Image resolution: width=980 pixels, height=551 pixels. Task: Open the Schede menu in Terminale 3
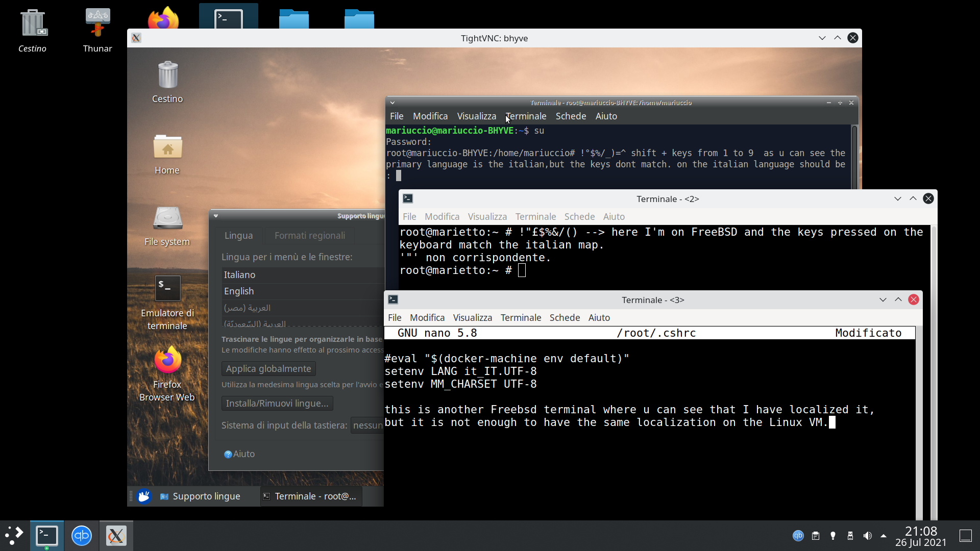pos(565,317)
